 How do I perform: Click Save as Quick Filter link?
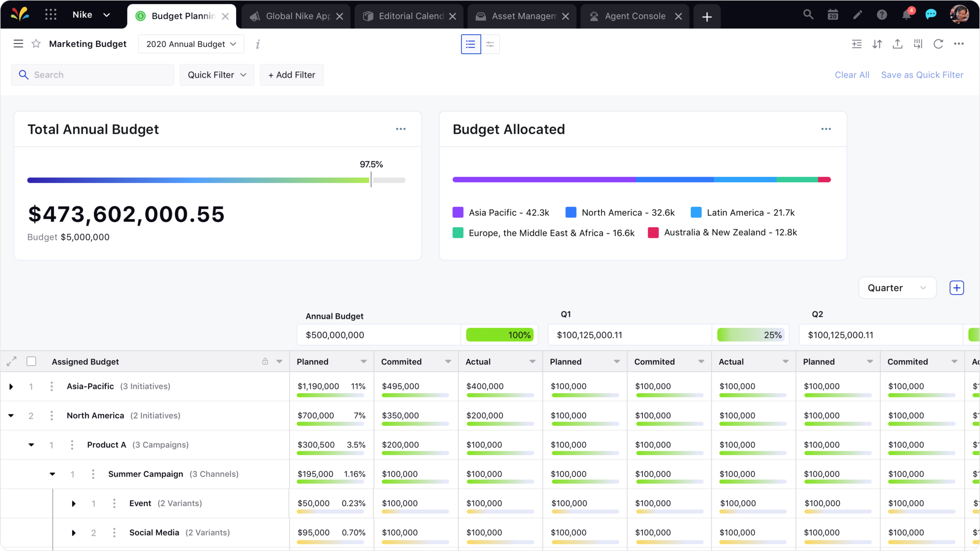click(x=922, y=75)
